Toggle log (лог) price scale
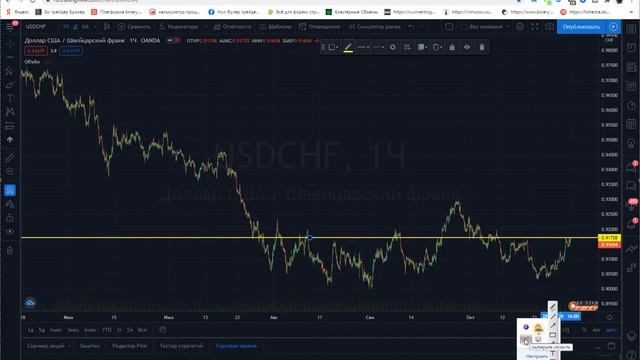Image resolution: width=640 pixels, height=360 pixels. click(596, 330)
